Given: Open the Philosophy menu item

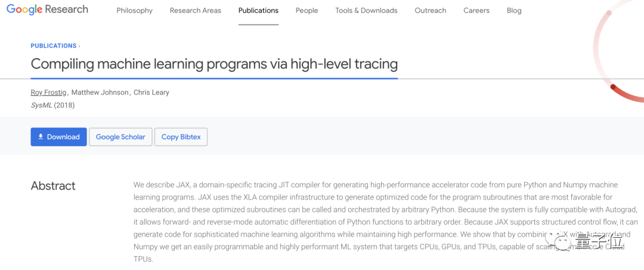Looking at the screenshot, I should point(134,11).
